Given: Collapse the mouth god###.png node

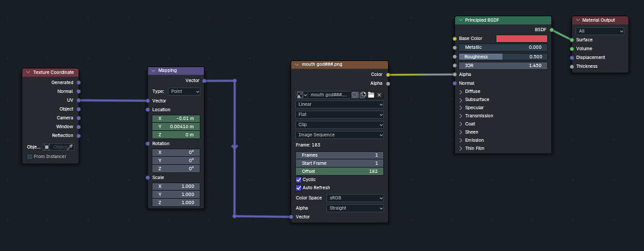Looking at the screenshot, I should pos(297,64).
